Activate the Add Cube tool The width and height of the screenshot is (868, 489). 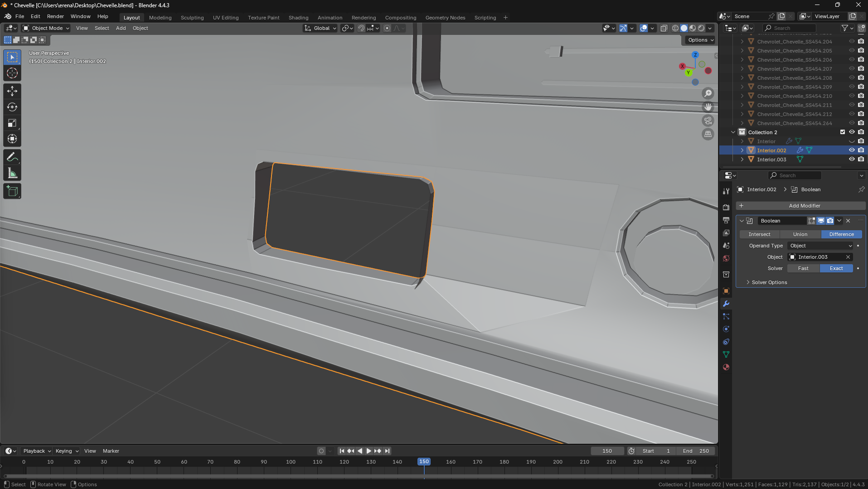click(12, 191)
